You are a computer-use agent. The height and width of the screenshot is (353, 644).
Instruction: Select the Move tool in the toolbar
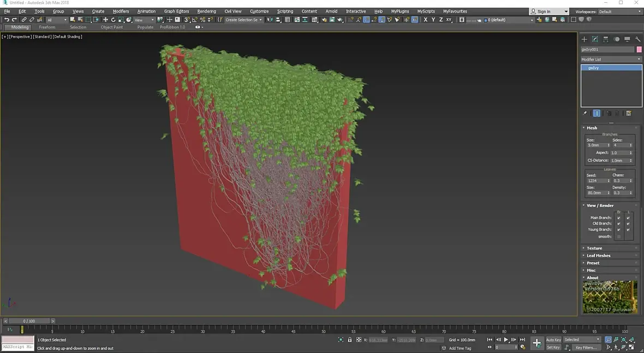pyautogui.click(x=105, y=20)
